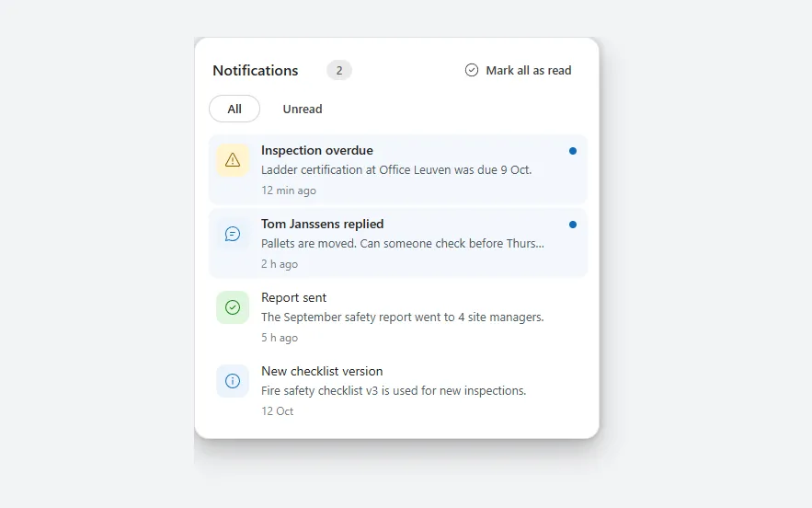Switch to the Unread tab
The image size is (812, 508).
click(x=303, y=109)
